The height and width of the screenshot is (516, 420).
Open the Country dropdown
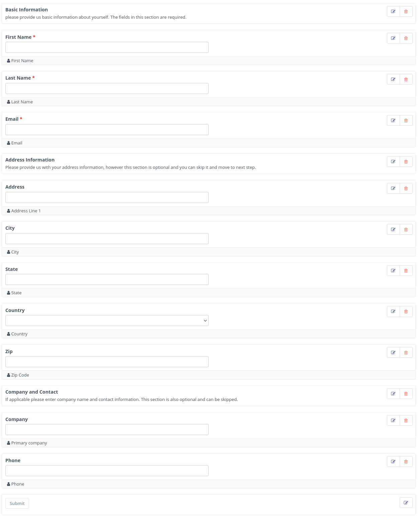[x=107, y=321]
